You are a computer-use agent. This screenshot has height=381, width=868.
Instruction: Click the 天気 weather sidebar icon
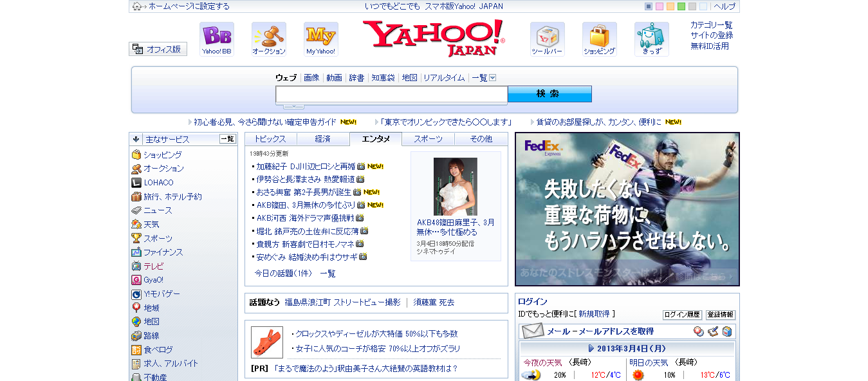136,225
